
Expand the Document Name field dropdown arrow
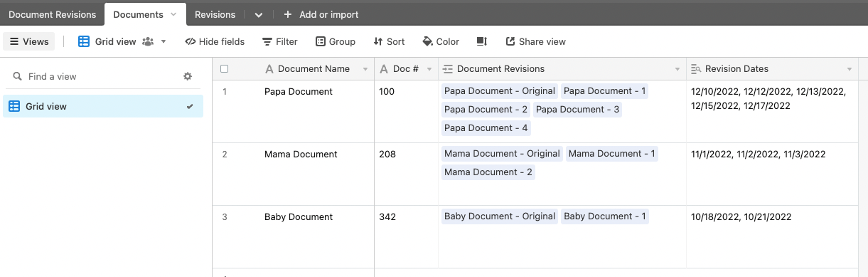[365, 69]
